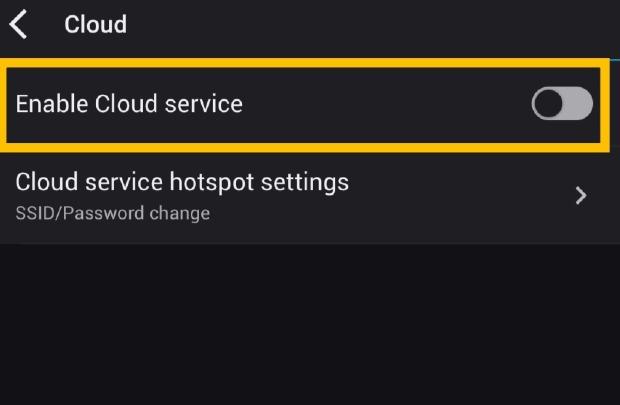Open Cloud service hotspot settings
The image size is (620, 405).
point(300,195)
